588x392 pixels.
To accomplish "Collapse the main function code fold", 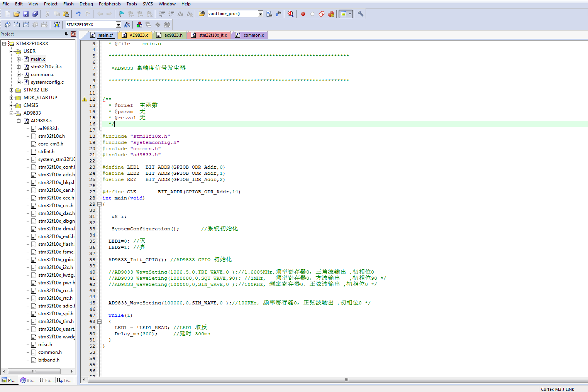I will point(99,204).
